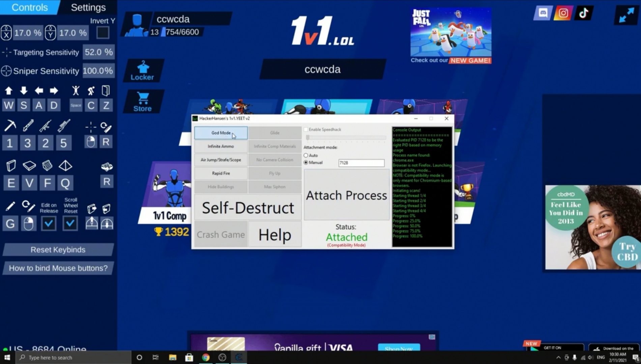Viewport: 641px width, 364px height.
Task: Click Air Jump/Strafe/Scope button
Action: click(x=221, y=160)
